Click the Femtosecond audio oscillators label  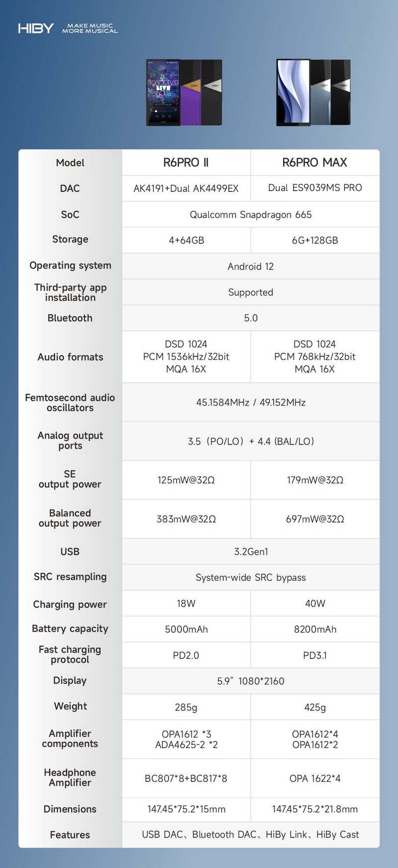pyautogui.click(x=70, y=403)
